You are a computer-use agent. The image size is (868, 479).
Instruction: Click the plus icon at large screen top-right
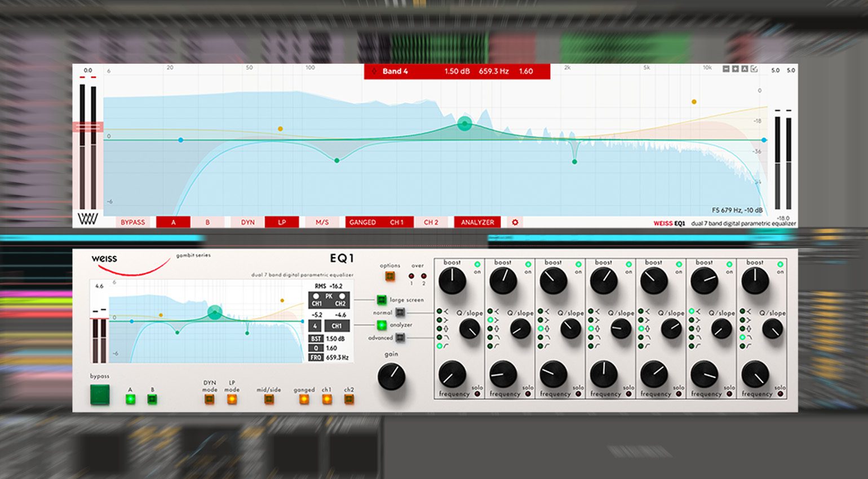pyautogui.click(x=735, y=69)
